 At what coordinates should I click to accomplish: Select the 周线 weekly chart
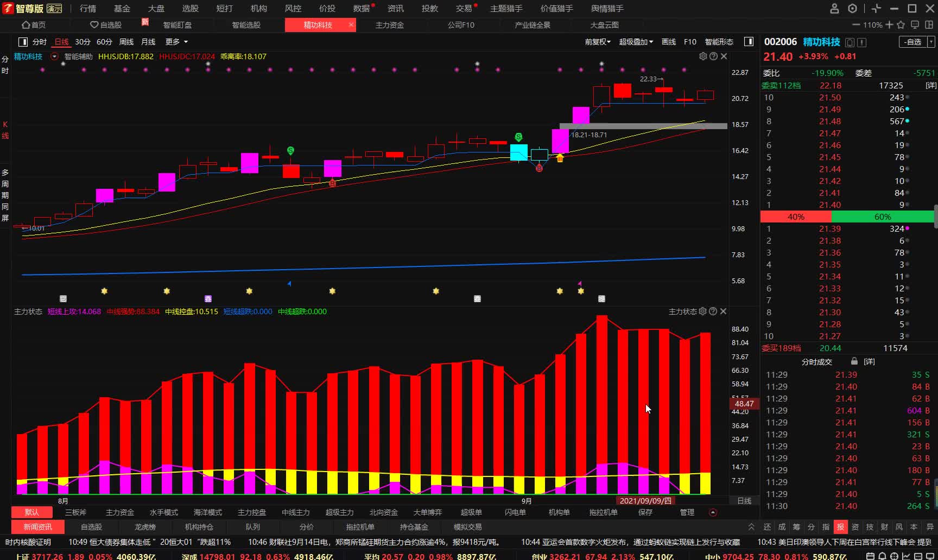pyautogui.click(x=126, y=42)
